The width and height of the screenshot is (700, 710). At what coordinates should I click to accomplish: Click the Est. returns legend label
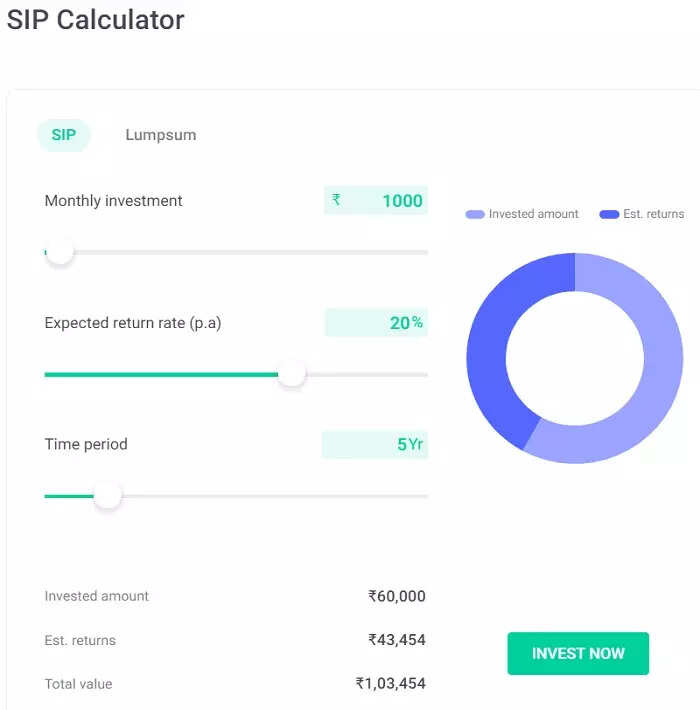coord(654,214)
